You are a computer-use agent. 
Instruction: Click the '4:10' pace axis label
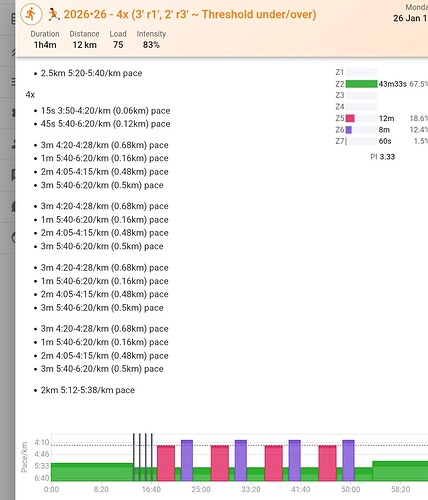coord(42,442)
